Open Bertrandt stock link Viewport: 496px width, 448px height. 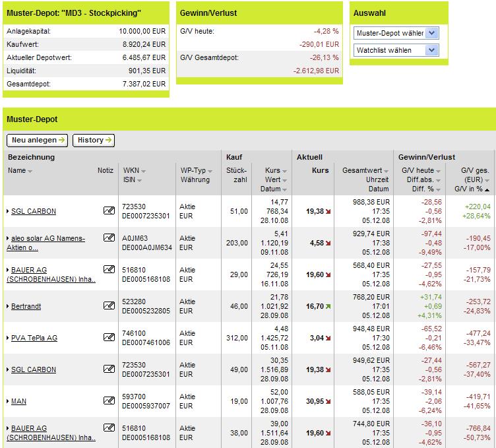click(26, 306)
